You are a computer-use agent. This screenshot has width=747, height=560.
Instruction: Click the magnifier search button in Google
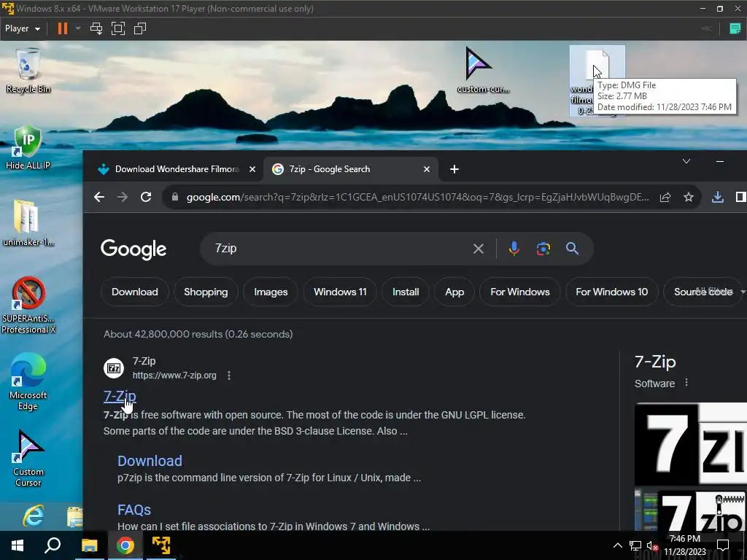pyautogui.click(x=572, y=249)
